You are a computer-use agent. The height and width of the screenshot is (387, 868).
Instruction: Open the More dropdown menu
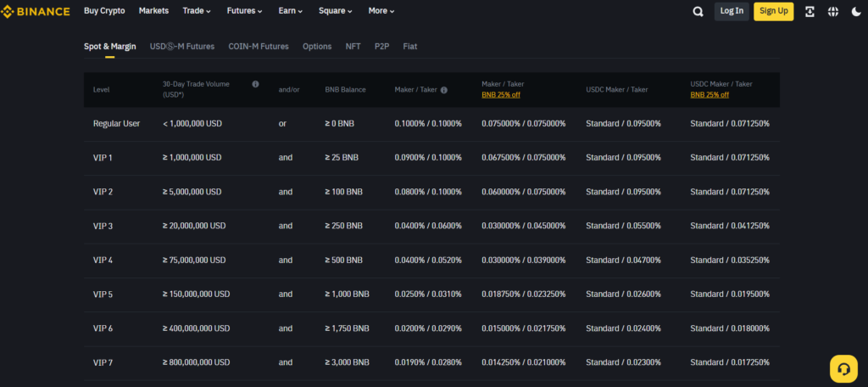coord(381,11)
